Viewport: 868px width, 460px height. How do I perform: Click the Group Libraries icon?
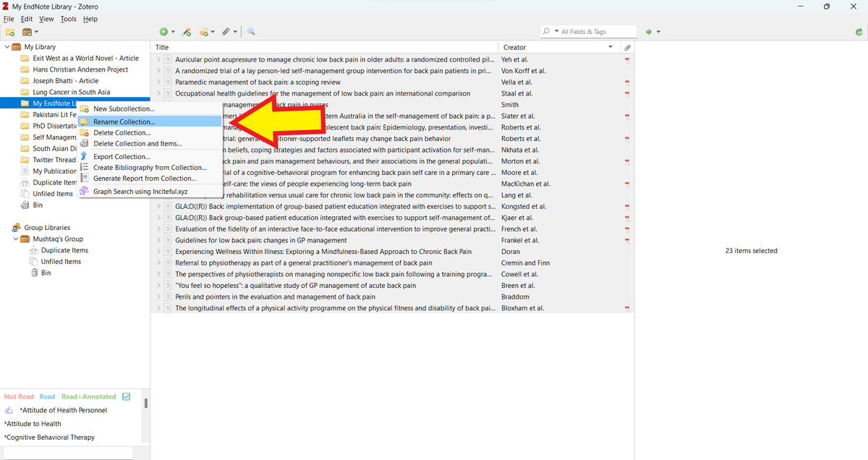click(16, 227)
